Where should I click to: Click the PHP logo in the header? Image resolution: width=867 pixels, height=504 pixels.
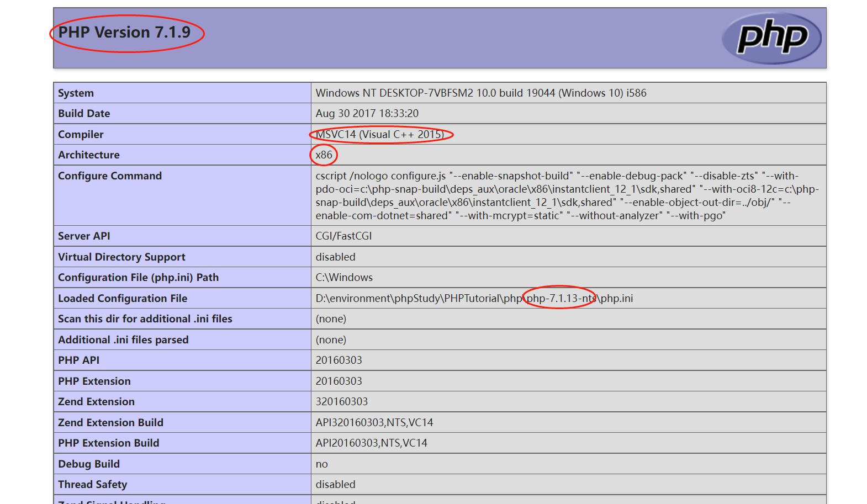point(771,38)
